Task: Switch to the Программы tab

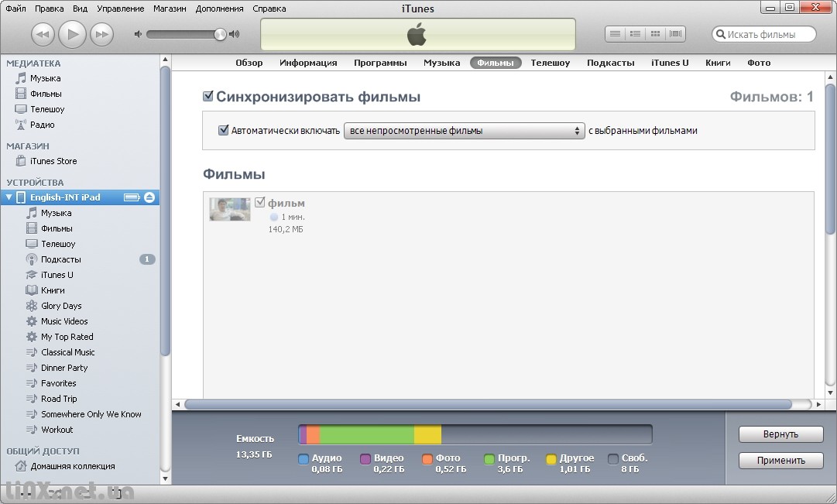Action: click(381, 63)
